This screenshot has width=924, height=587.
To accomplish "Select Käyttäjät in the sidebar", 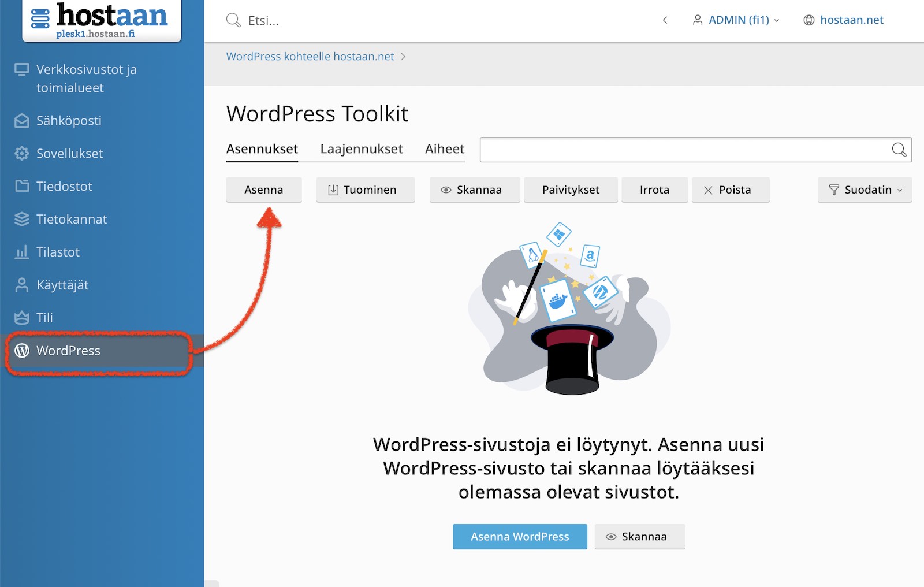I will [102, 285].
